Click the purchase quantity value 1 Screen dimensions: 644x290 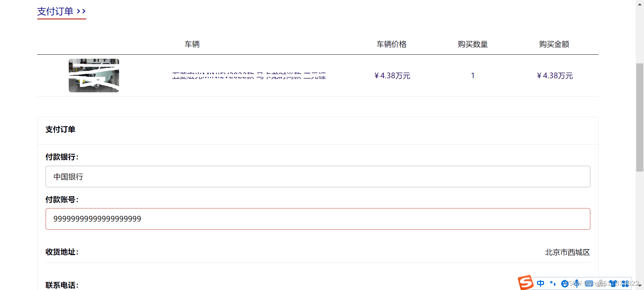(x=473, y=76)
